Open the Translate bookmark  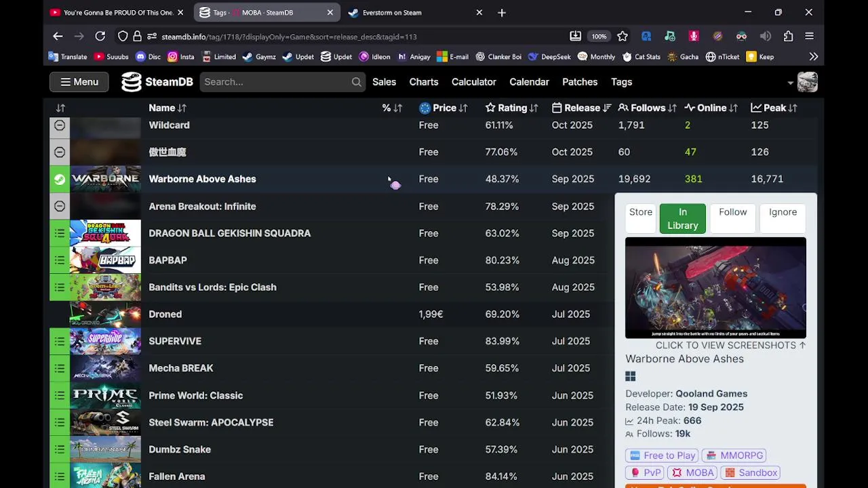point(68,57)
